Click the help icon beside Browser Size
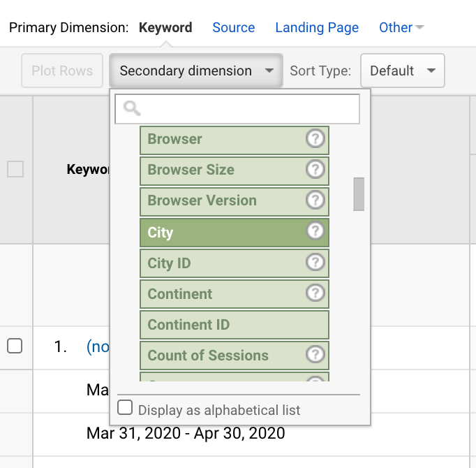The height and width of the screenshot is (468, 476). [315, 170]
